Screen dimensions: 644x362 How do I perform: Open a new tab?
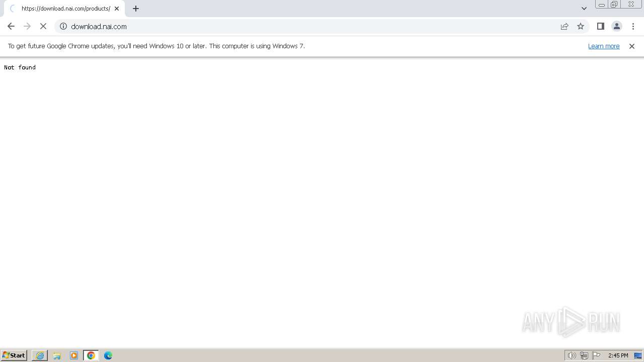click(136, 9)
